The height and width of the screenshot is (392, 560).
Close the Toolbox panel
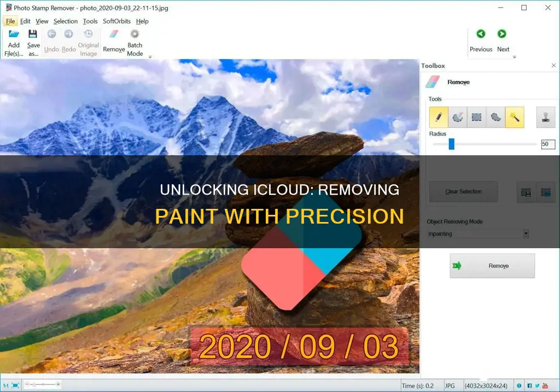tap(553, 66)
